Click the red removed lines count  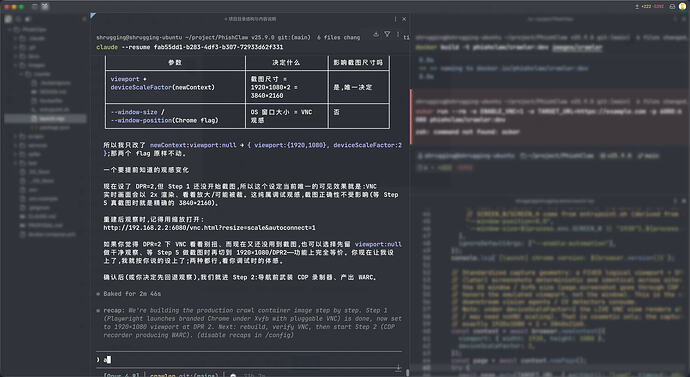(x=658, y=7)
